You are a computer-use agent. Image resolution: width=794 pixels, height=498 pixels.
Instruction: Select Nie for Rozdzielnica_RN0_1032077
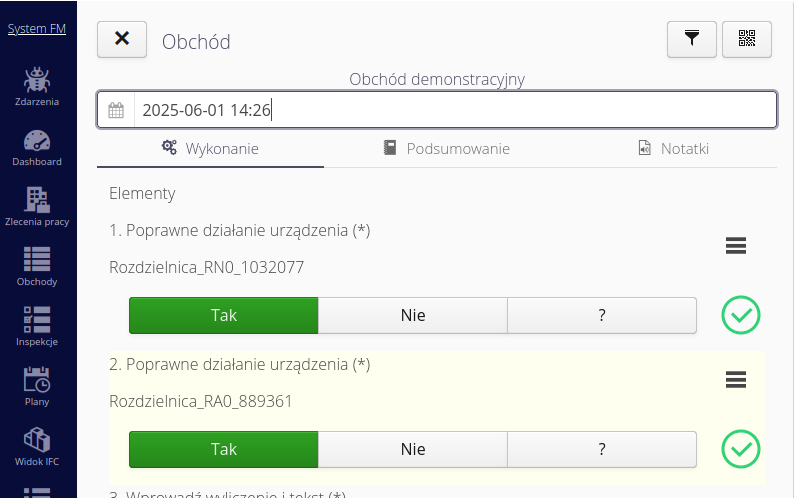click(x=413, y=315)
